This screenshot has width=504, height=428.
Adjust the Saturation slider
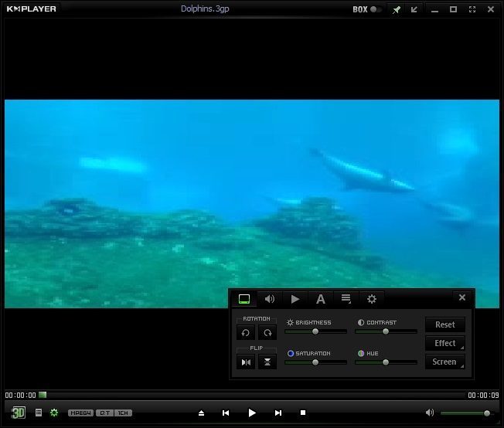coord(315,362)
